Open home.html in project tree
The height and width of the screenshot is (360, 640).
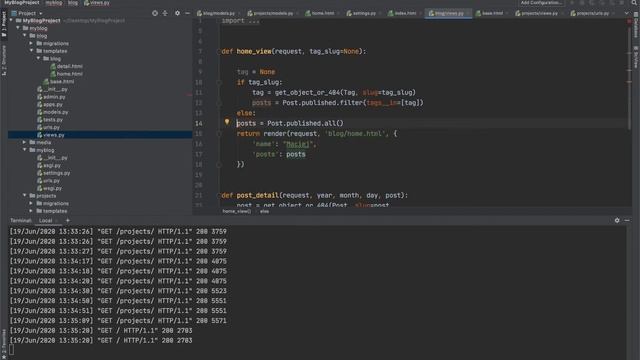(x=67, y=74)
